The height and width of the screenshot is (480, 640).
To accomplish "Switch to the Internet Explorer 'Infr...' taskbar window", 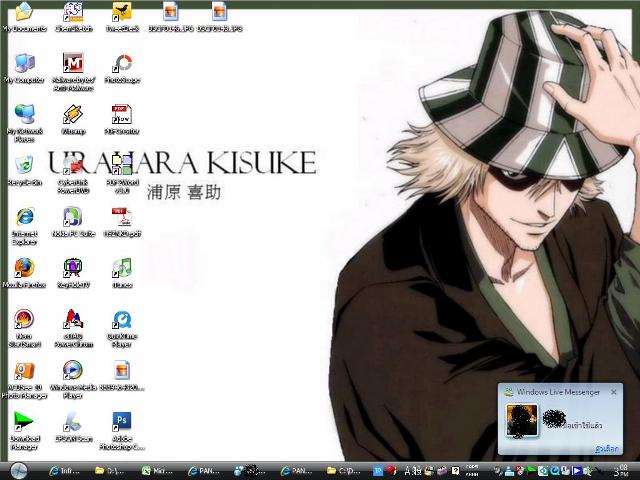I will 64,471.
